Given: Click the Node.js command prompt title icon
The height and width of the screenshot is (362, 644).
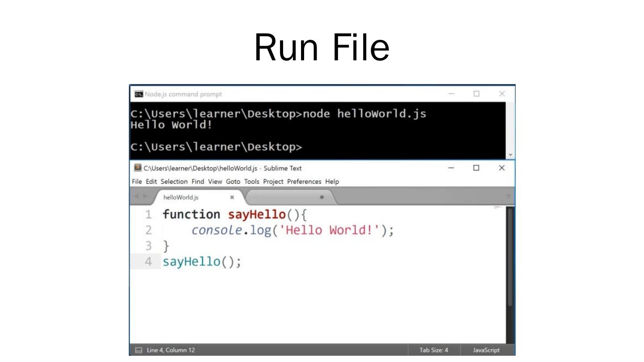Looking at the screenshot, I should pyautogui.click(x=139, y=94).
